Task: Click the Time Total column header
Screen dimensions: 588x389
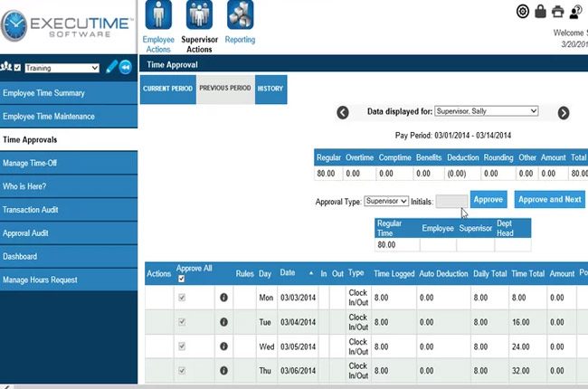Action: [x=527, y=274]
